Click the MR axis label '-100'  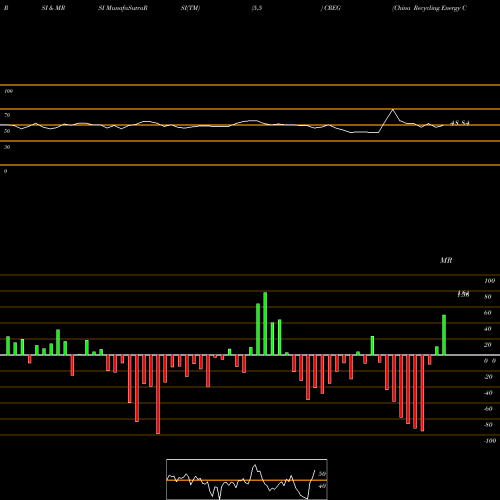point(490,441)
